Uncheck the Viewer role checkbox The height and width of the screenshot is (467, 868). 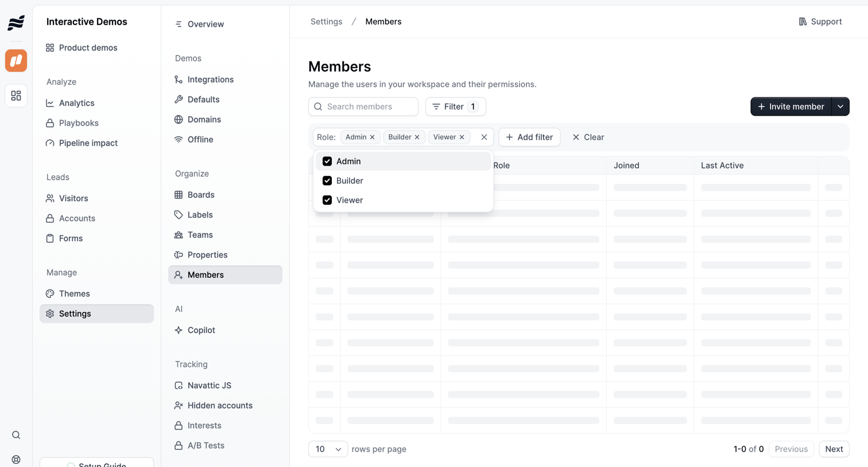[327, 200]
